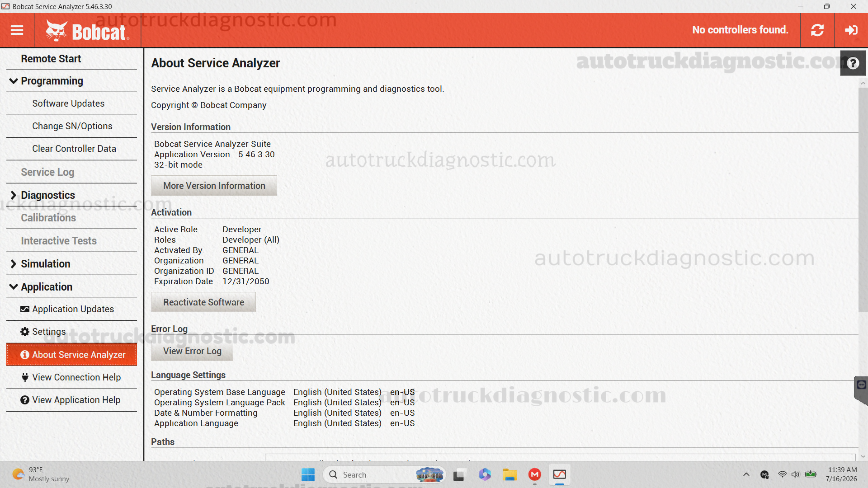Image resolution: width=868 pixels, height=488 pixels.
Task: Open the Windows Start menu
Action: [308, 474]
